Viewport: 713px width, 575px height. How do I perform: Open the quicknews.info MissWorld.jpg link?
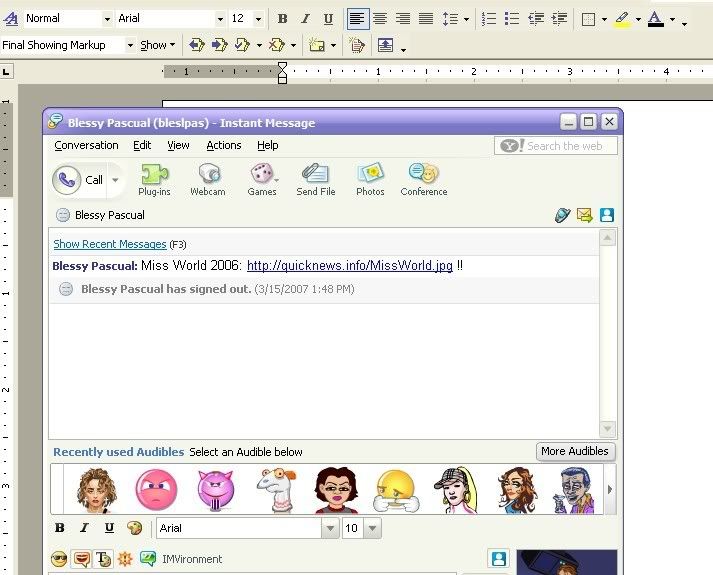point(350,265)
